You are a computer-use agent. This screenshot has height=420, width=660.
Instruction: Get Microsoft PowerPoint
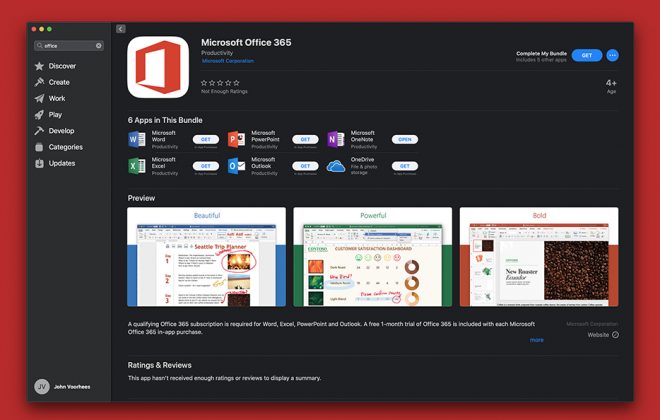305,139
